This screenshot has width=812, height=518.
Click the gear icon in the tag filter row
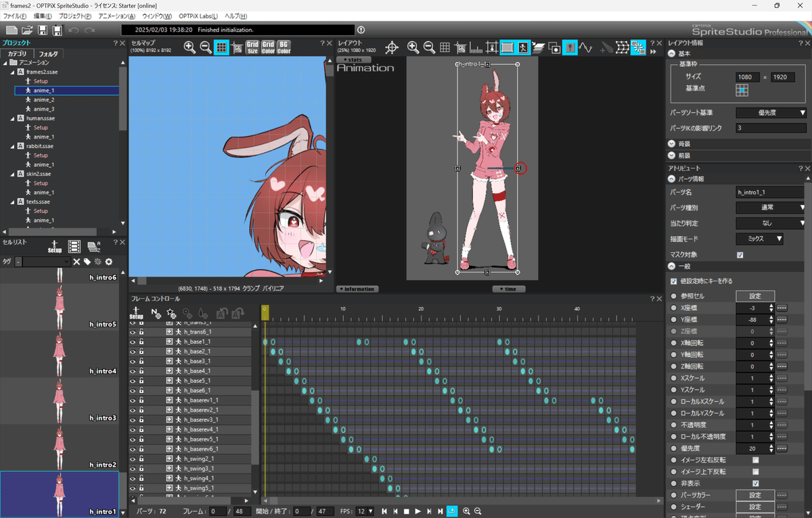108,262
